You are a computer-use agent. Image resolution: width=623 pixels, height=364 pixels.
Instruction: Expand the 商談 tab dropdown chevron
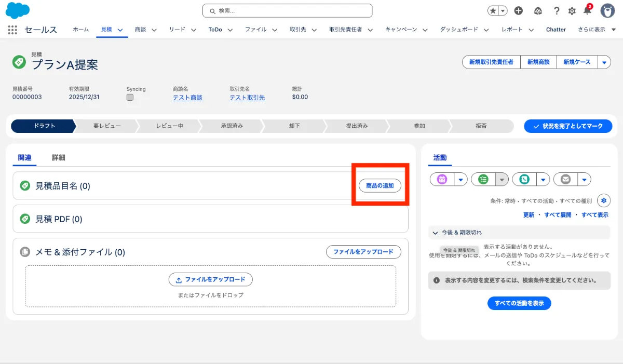coord(154,30)
